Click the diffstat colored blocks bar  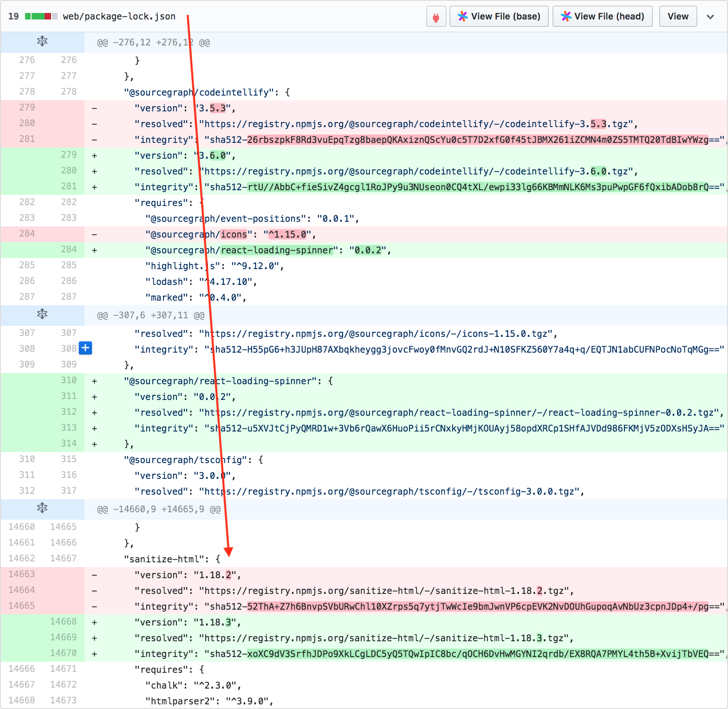click(x=41, y=16)
